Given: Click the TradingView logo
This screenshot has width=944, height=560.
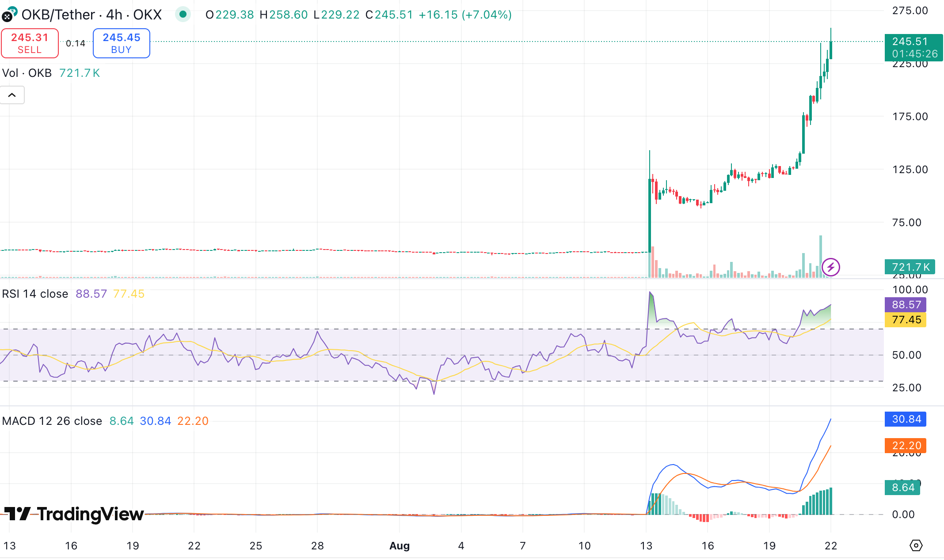Looking at the screenshot, I should pyautogui.click(x=74, y=514).
